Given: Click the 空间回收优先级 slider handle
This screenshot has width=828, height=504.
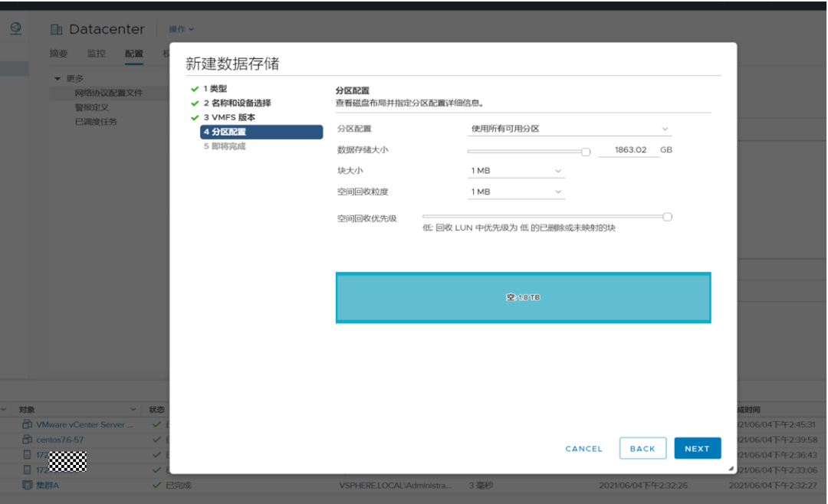Looking at the screenshot, I should coord(668,217).
